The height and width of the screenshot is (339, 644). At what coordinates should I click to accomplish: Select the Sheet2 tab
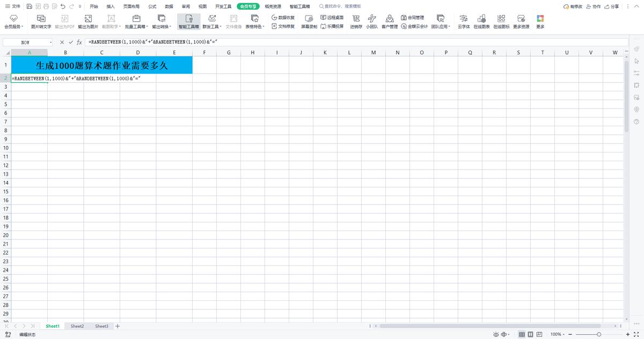pyautogui.click(x=77, y=326)
